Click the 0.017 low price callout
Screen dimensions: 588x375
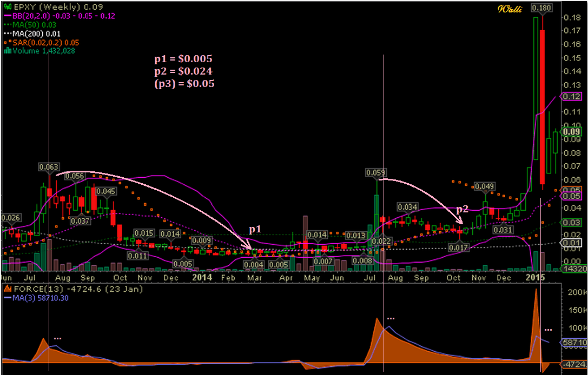(x=459, y=247)
